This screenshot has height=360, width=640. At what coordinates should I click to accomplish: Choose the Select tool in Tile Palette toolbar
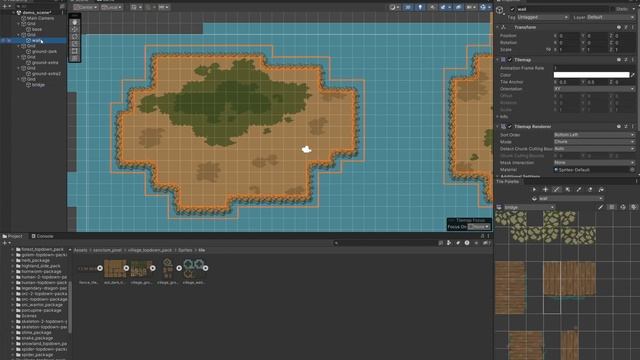click(534, 189)
